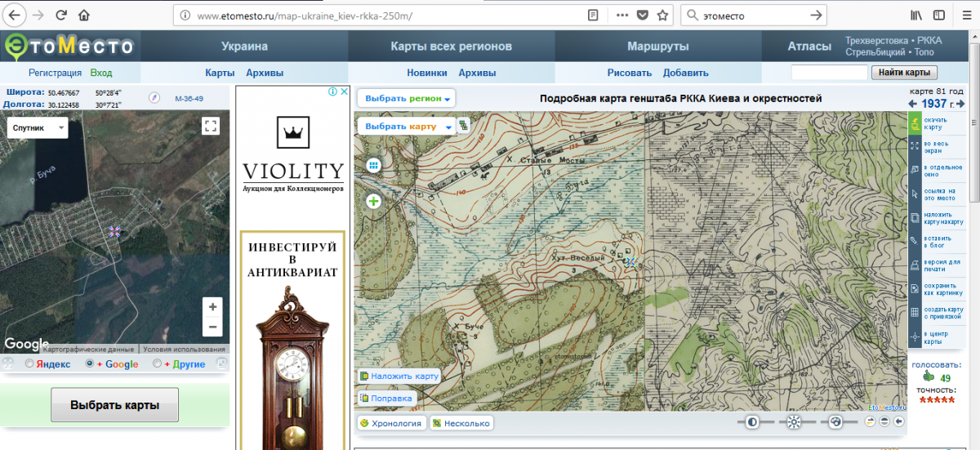
Task: Select the Яндекс map radio button
Action: click(x=30, y=364)
